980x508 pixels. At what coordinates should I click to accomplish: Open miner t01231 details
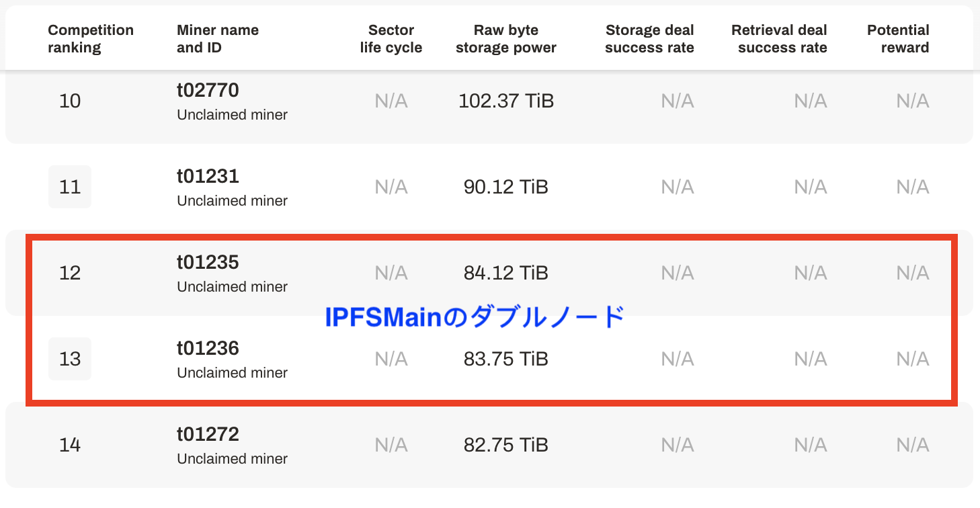point(208,176)
